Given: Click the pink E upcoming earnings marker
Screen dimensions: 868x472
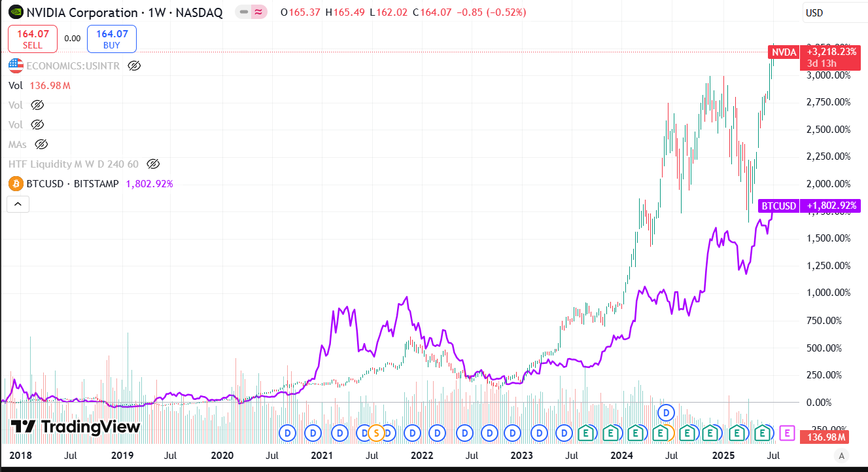Looking at the screenshot, I should click(788, 433).
